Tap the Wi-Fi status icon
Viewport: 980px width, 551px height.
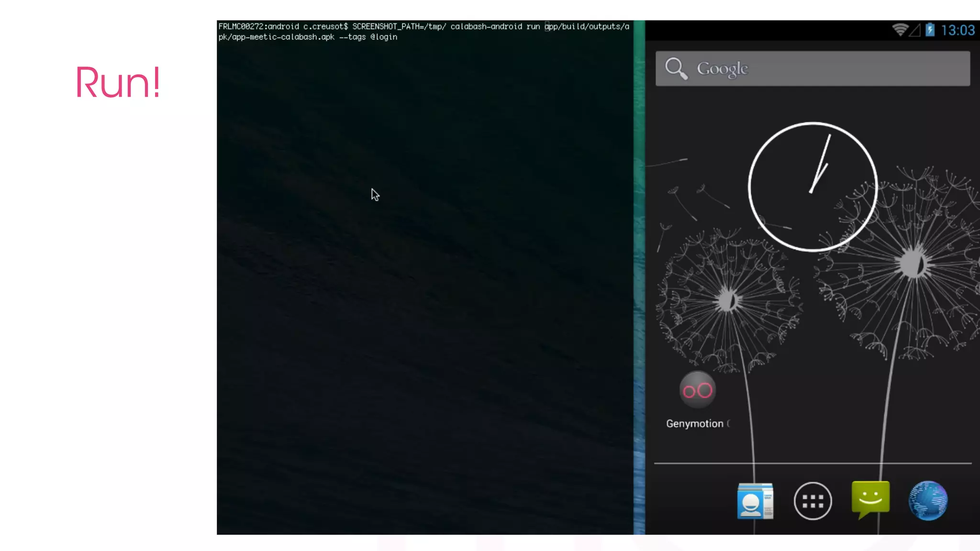[900, 30]
